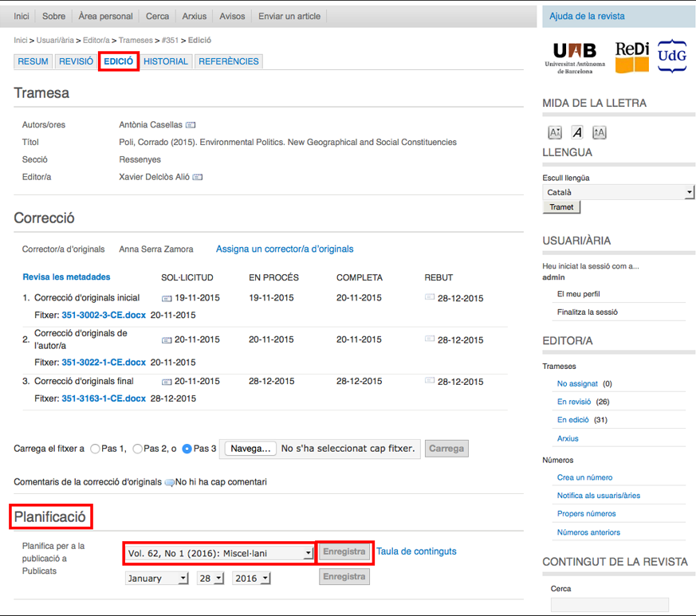The image size is (696, 616).
Task: Click the comment bubble icon for copyediting comments
Action: (x=169, y=483)
